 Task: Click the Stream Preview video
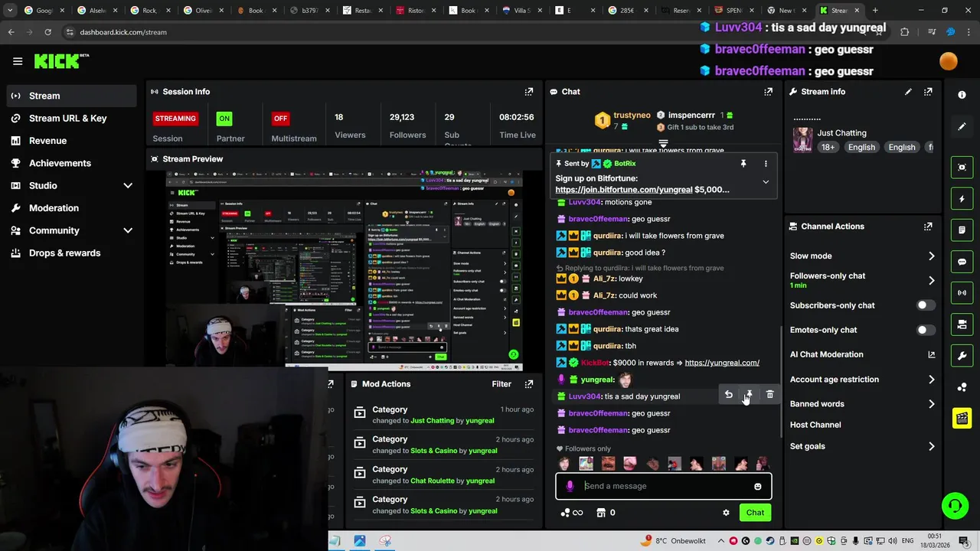tap(345, 270)
